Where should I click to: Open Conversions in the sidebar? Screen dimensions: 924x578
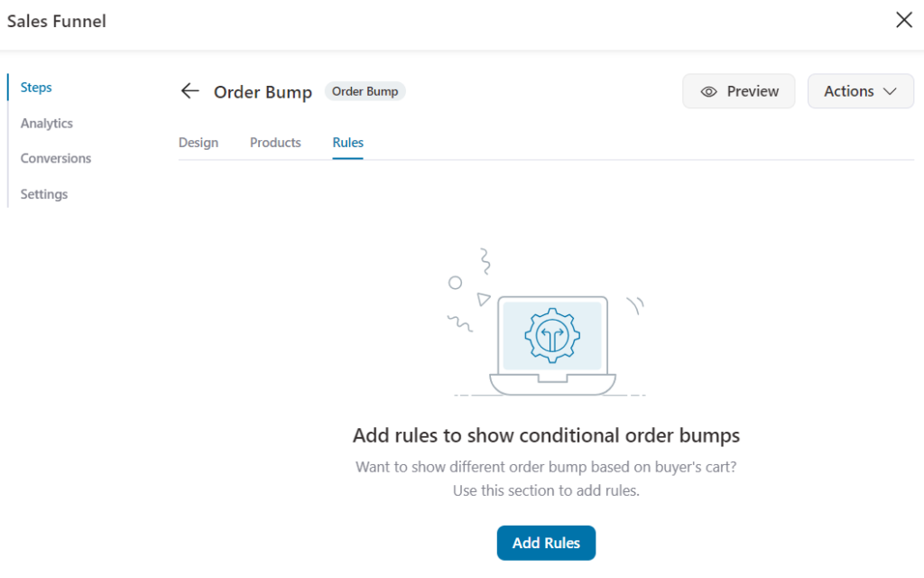point(56,158)
